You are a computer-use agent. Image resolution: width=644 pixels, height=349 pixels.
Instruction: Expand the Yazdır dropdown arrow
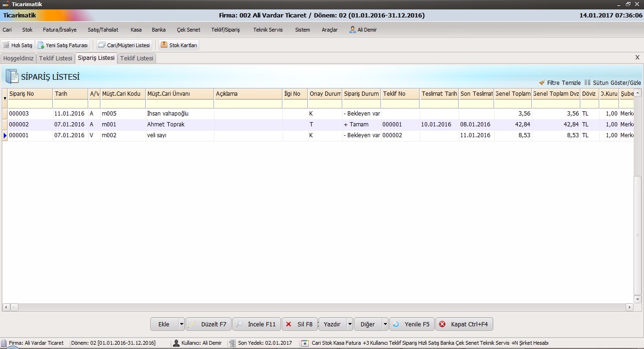point(350,324)
